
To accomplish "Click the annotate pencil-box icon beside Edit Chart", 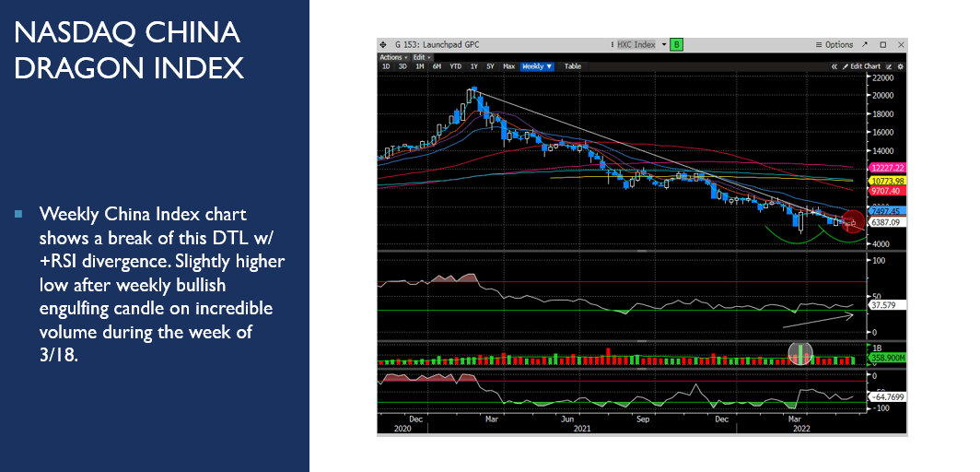I will point(891,66).
